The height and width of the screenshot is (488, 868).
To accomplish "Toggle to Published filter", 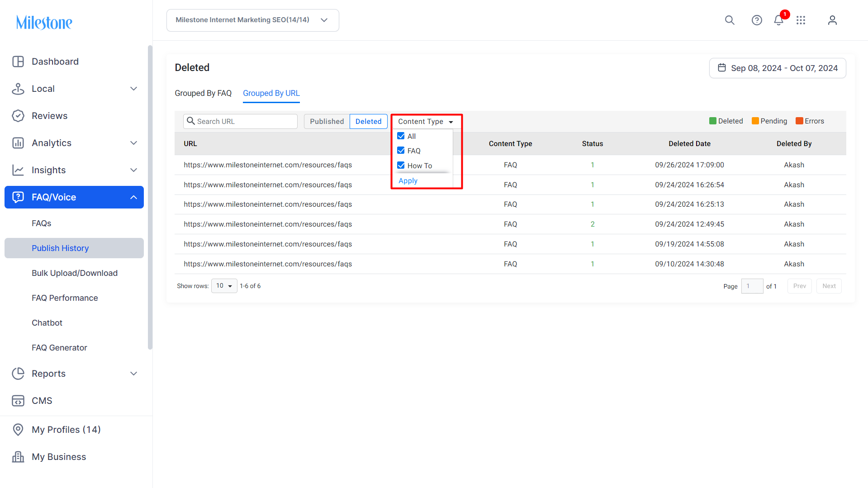I will pos(327,121).
